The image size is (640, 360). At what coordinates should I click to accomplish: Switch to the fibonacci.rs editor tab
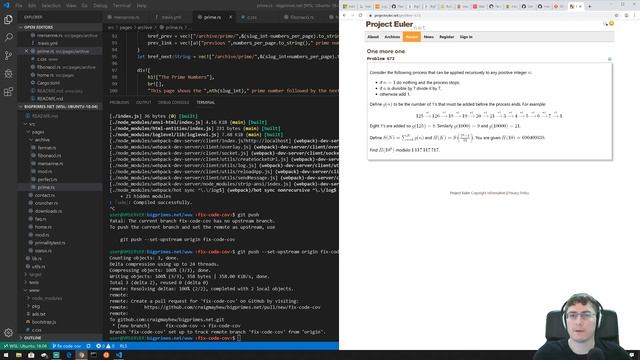tap(302, 17)
